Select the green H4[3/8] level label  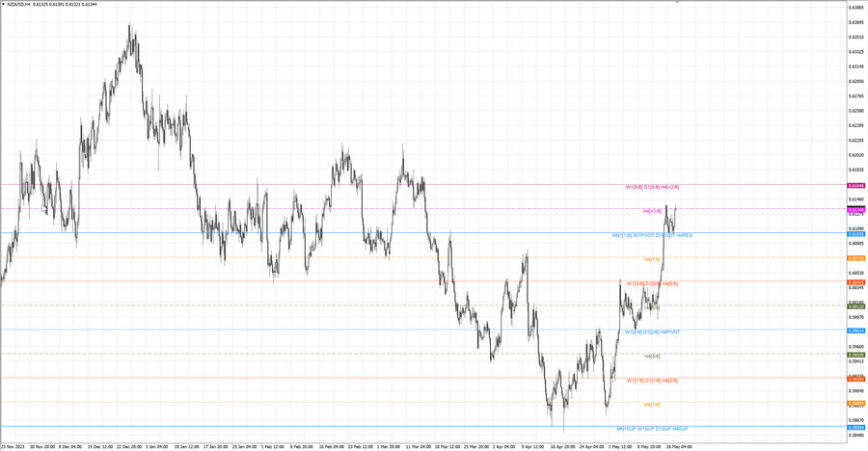[x=652, y=357]
